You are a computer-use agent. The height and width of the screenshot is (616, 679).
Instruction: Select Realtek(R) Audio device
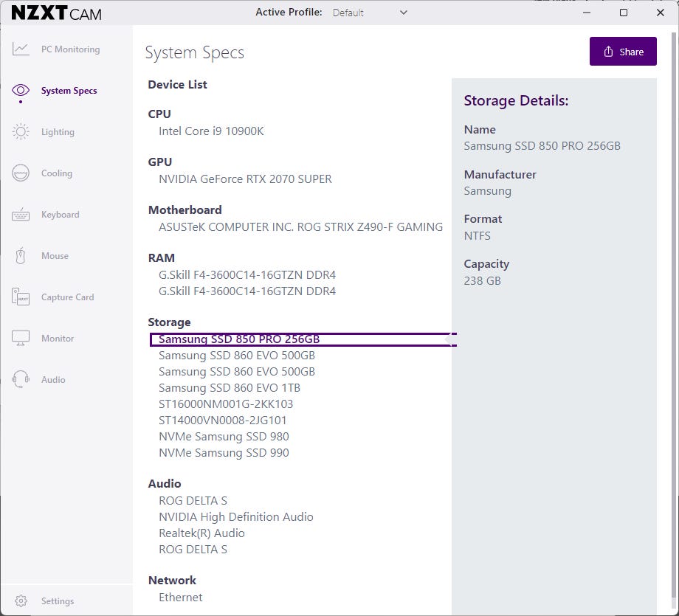pyautogui.click(x=201, y=533)
